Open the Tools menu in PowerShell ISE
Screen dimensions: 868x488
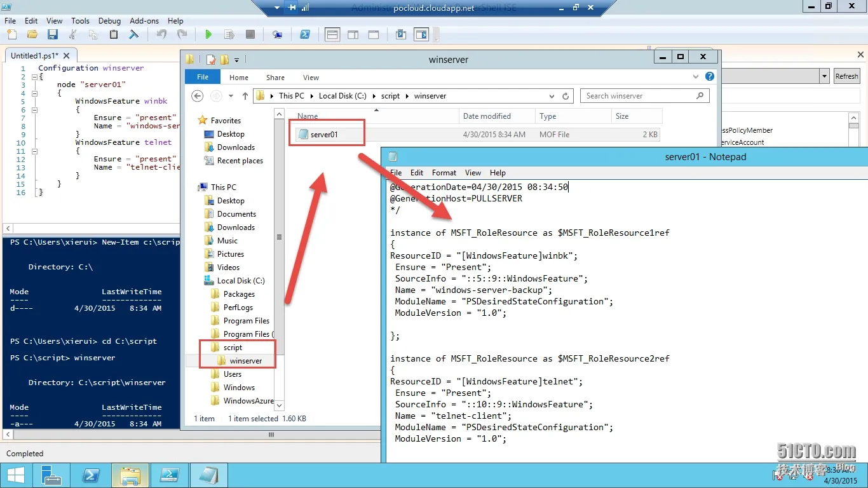tap(80, 21)
